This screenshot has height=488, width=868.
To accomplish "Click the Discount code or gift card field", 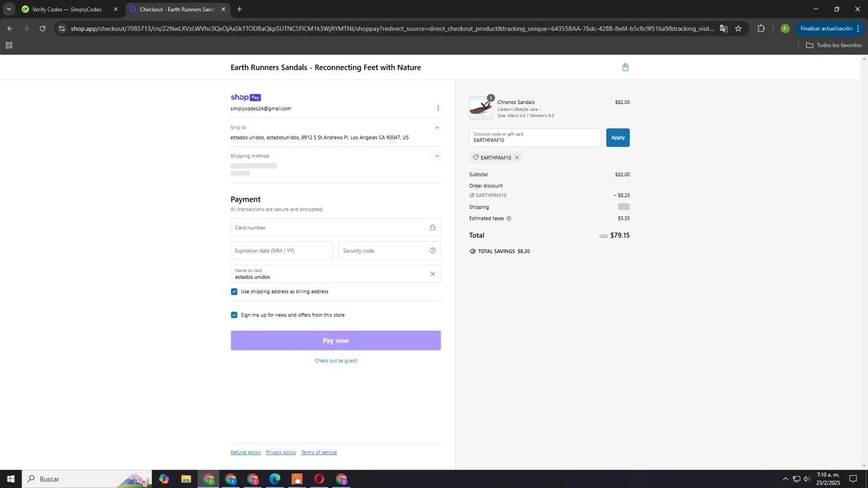I will click(535, 138).
